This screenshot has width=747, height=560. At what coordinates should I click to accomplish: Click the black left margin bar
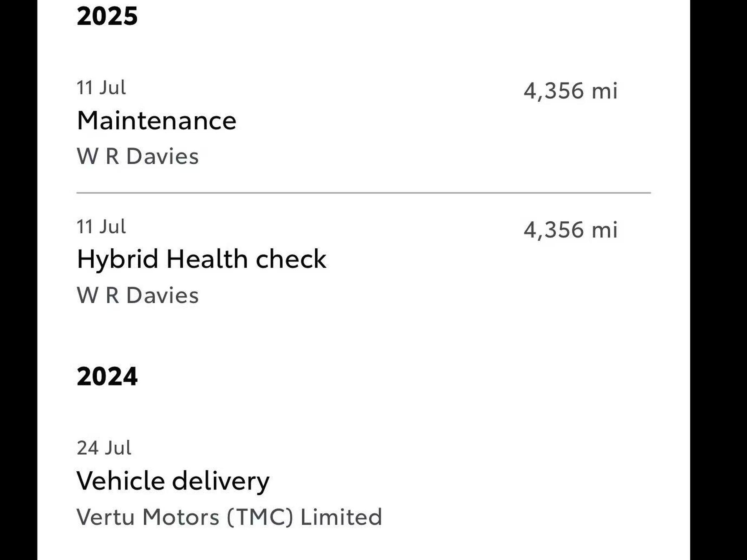click(18, 280)
